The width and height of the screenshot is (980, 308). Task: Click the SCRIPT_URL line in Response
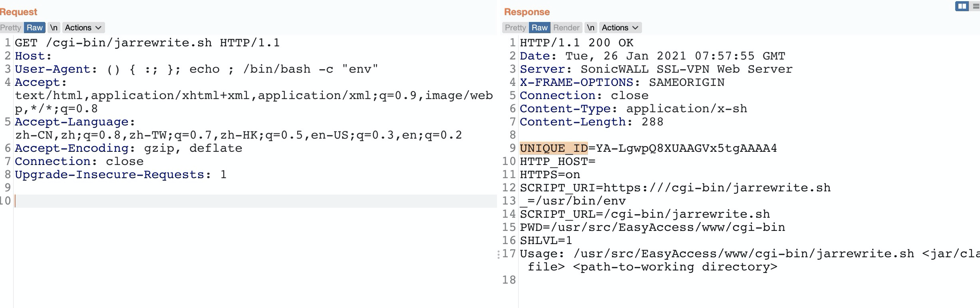[x=645, y=214]
